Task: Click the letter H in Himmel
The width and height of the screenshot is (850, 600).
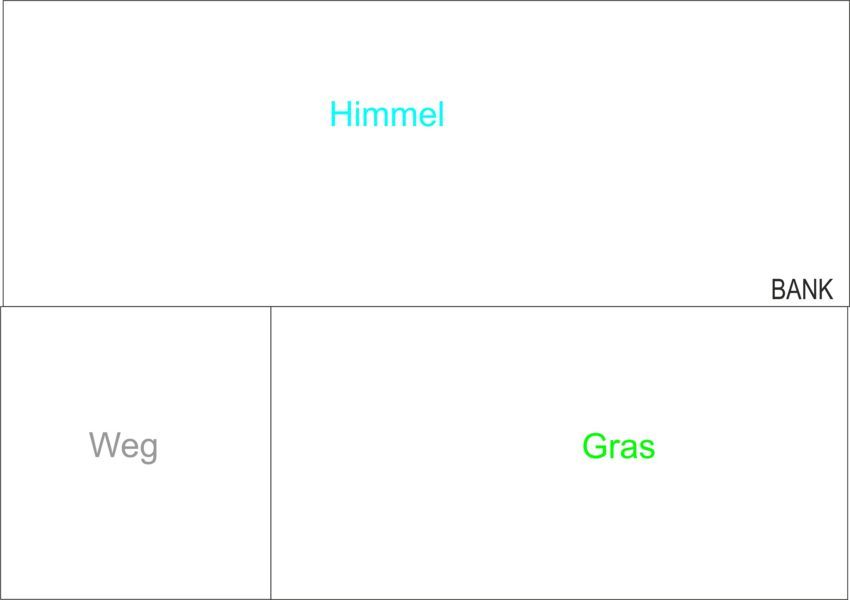Action: (x=341, y=115)
